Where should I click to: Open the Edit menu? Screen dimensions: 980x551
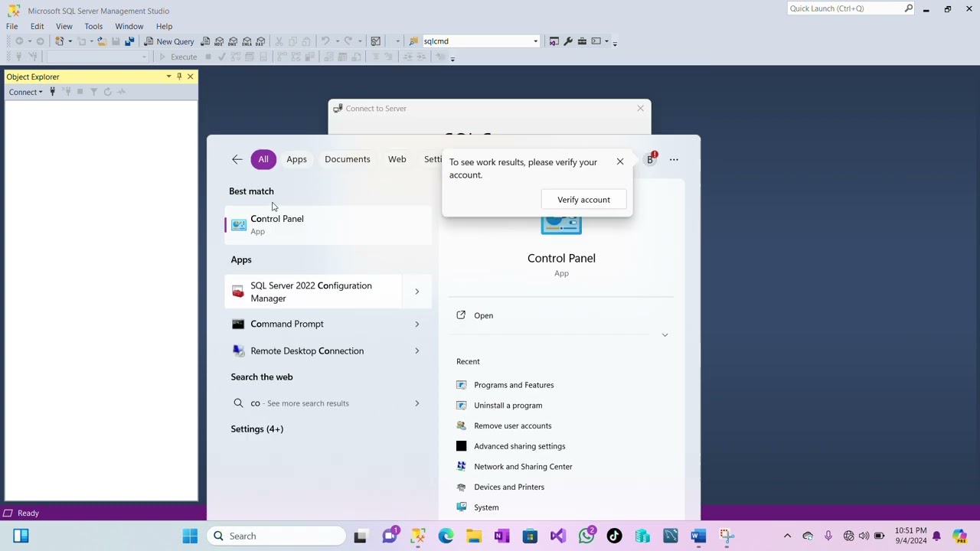37,26
